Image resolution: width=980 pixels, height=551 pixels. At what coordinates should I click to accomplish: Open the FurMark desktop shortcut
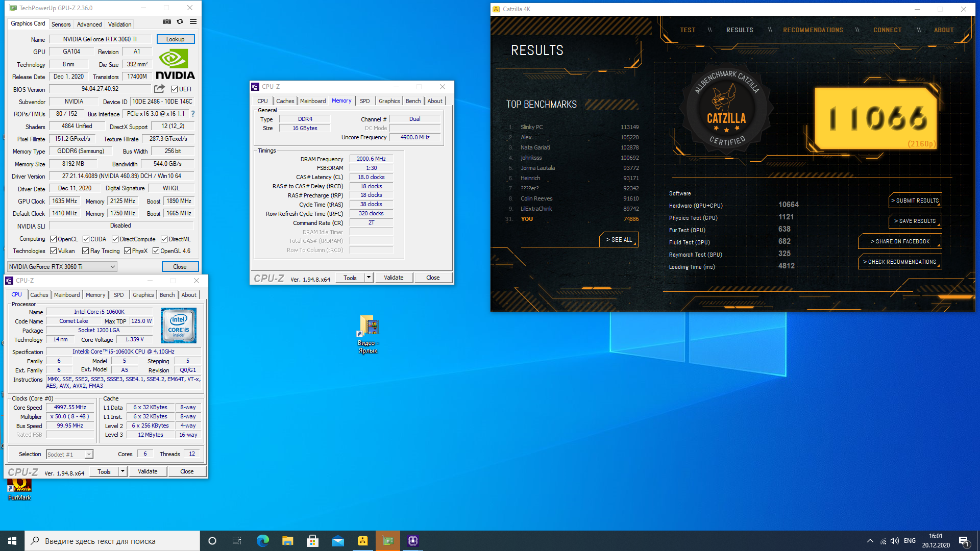(x=19, y=489)
